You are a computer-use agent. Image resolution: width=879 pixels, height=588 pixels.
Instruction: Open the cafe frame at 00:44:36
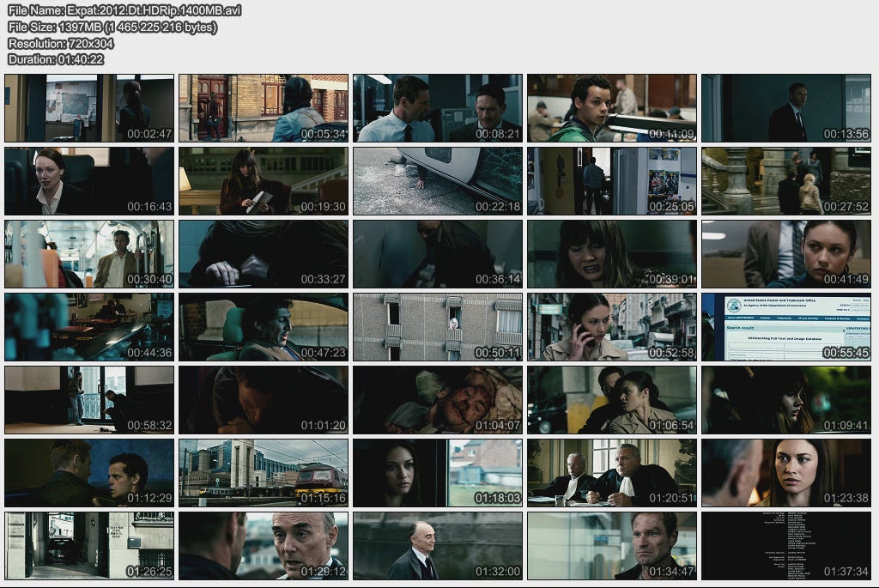click(x=89, y=327)
